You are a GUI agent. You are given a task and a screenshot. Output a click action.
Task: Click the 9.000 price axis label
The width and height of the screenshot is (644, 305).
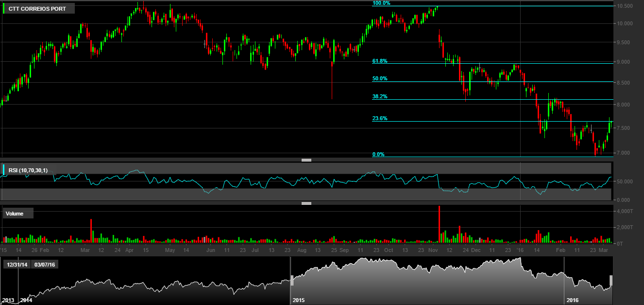pos(624,62)
